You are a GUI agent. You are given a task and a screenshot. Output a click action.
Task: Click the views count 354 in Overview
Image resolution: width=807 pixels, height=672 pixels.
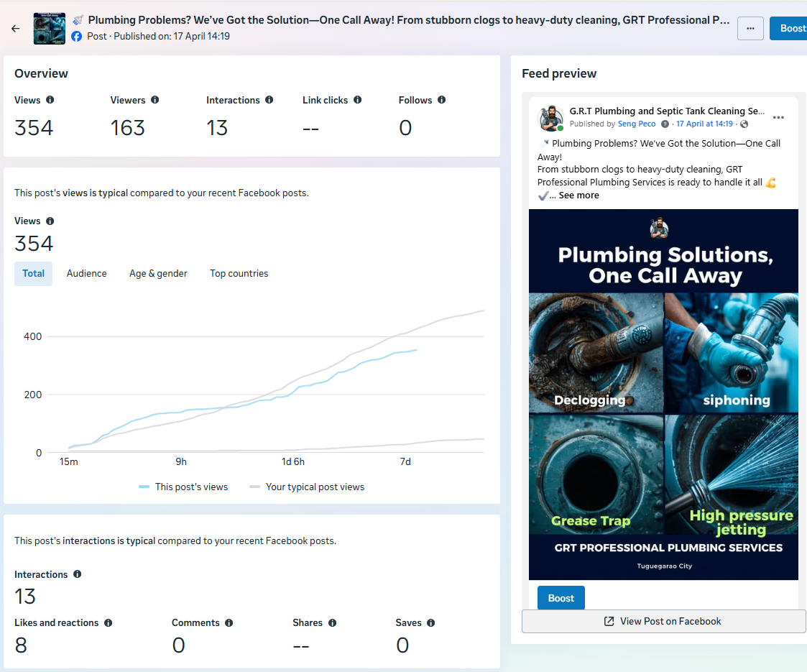[x=34, y=128]
